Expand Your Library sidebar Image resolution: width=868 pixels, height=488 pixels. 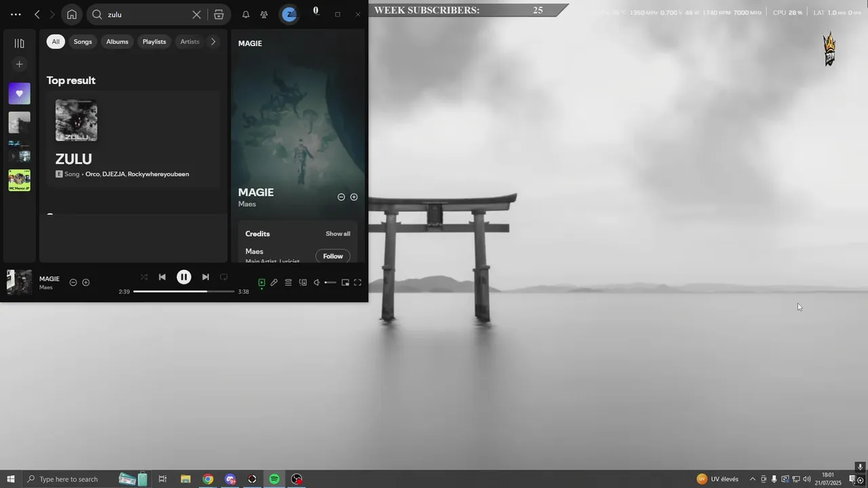pos(19,43)
